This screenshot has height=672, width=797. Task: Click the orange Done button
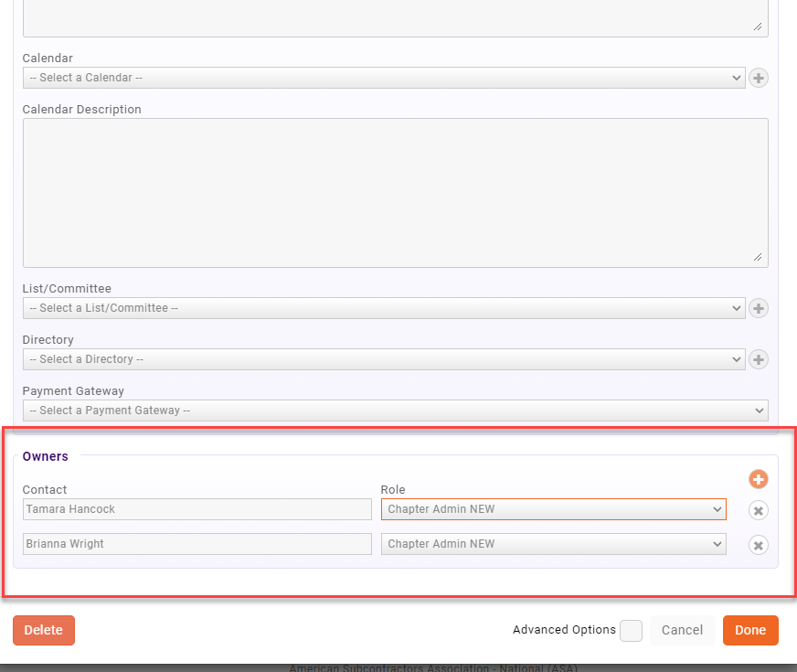tap(750, 630)
